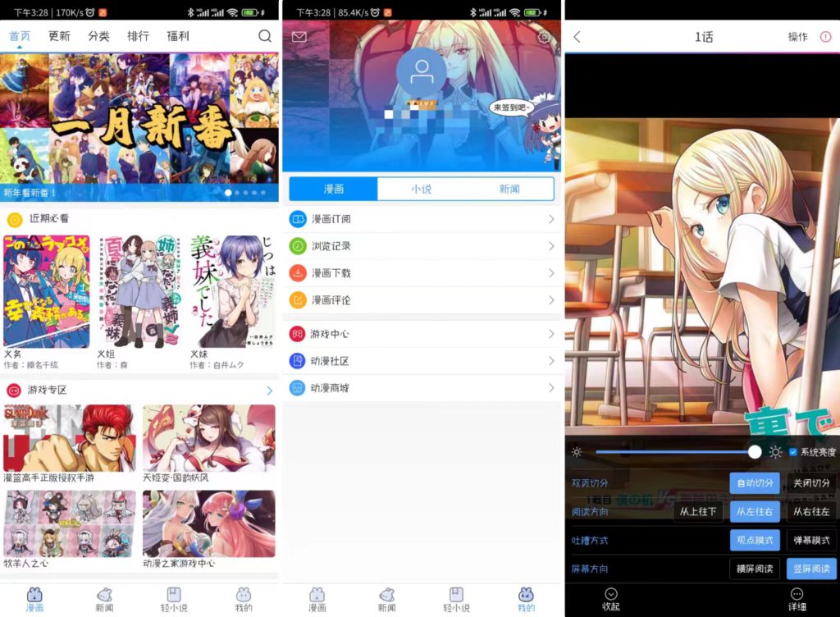The width and height of the screenshot is (840, 617).
Task: Open the 灌篮高手正版授权手游 game card
Action: click(70, 438)
